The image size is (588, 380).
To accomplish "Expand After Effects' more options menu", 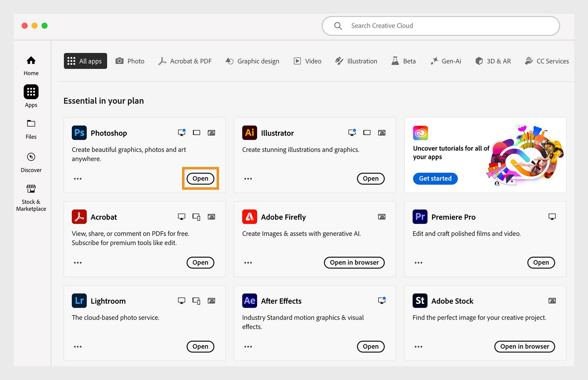I will pyautogui.click(x=248, y=347).
